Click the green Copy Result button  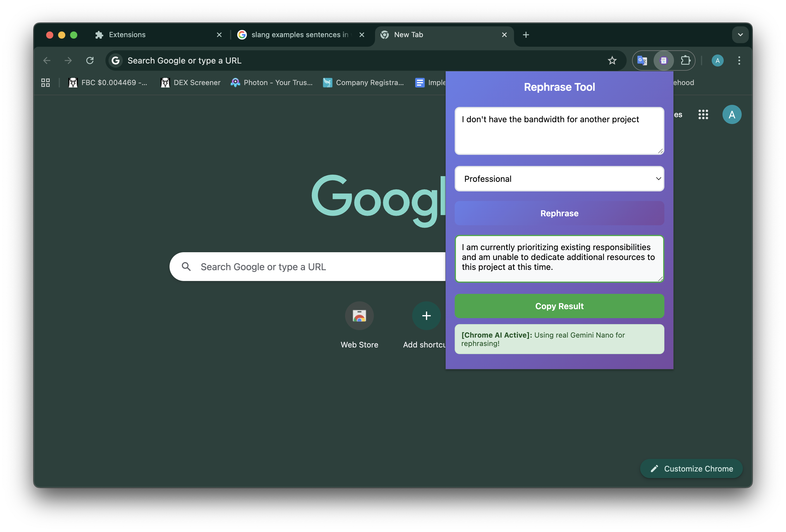pos(559,306)
